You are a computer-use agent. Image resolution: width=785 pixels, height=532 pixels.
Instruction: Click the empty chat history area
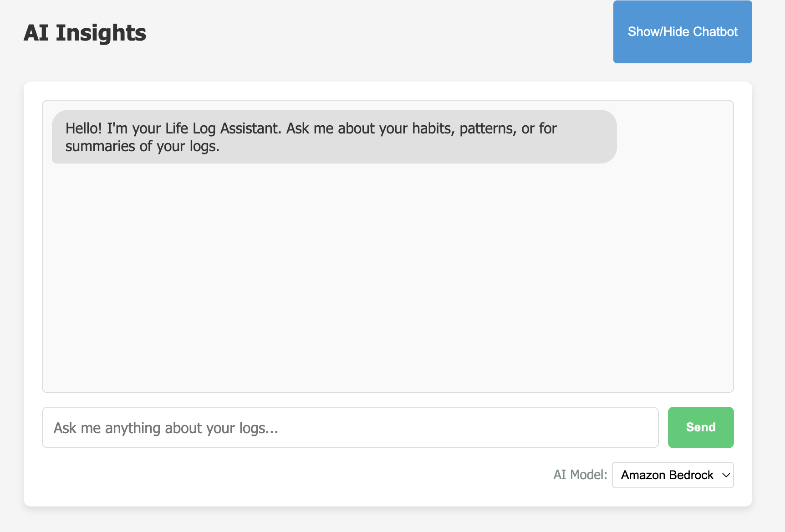point(388,278)
